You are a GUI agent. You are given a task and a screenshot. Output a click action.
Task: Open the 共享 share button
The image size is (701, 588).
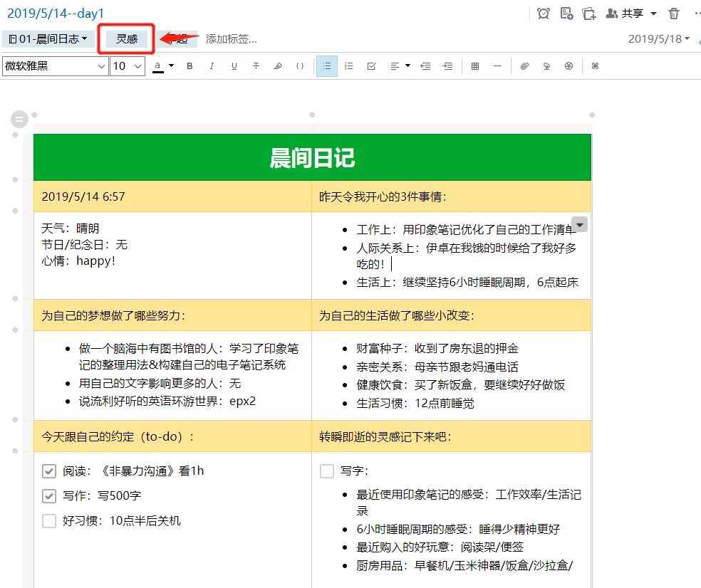pos(625,14)
